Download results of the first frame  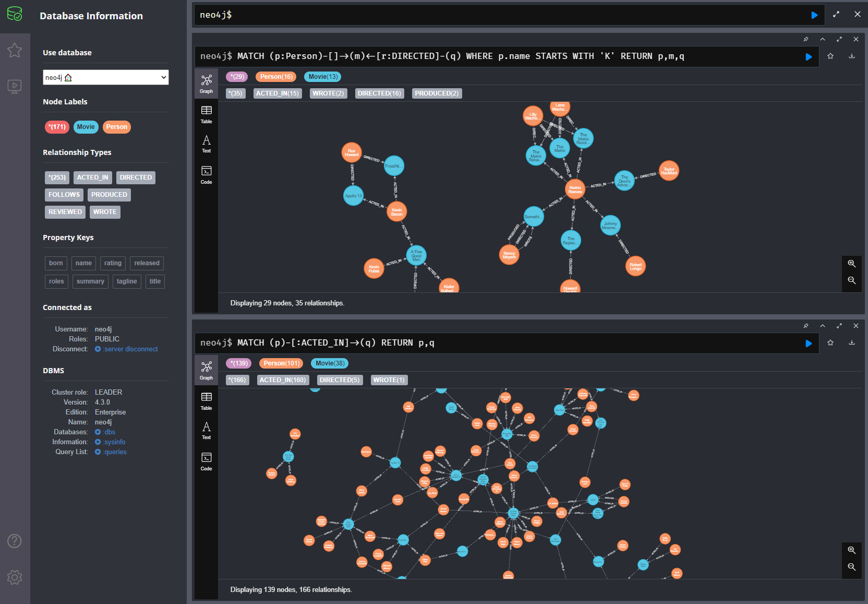(852, 56)
